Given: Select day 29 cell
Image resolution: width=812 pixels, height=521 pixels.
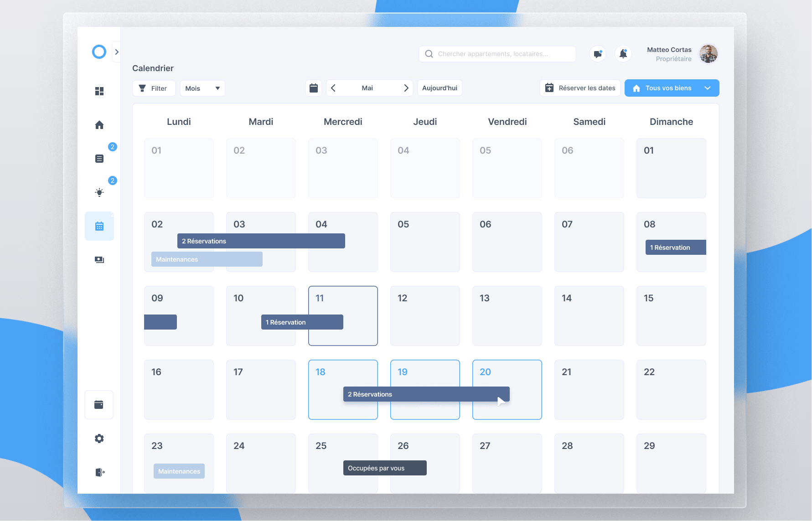Looking at the screenshot, I should pos(671,464).
